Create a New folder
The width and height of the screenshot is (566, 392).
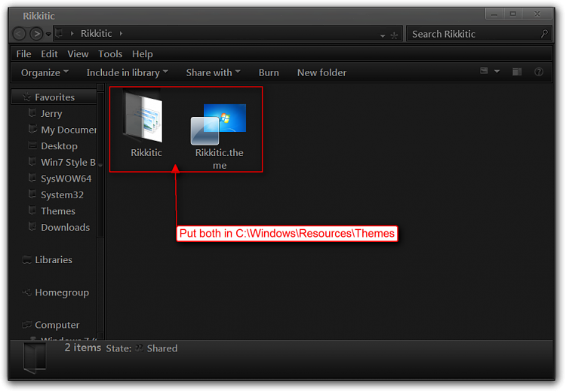pyautogui.click(x=321, y=72)
